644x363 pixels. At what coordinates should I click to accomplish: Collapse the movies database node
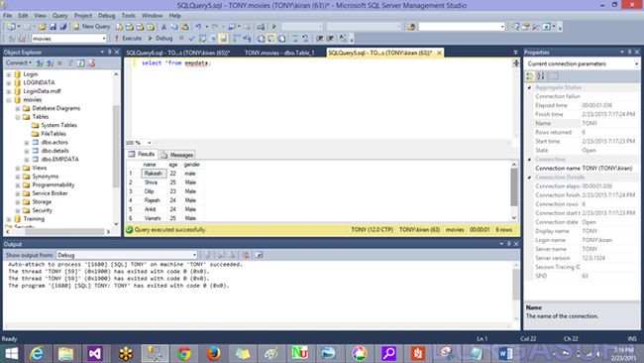point(9,100)
